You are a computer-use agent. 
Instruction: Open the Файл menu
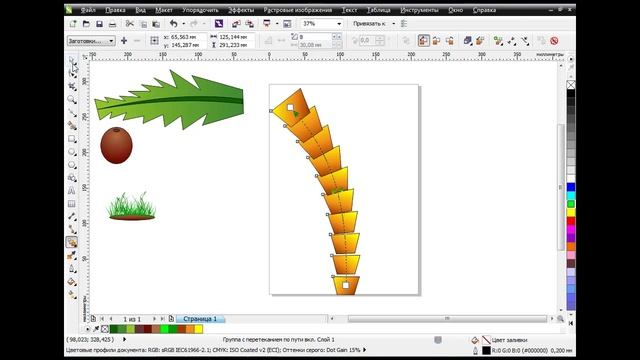click(x=88, y=10)
